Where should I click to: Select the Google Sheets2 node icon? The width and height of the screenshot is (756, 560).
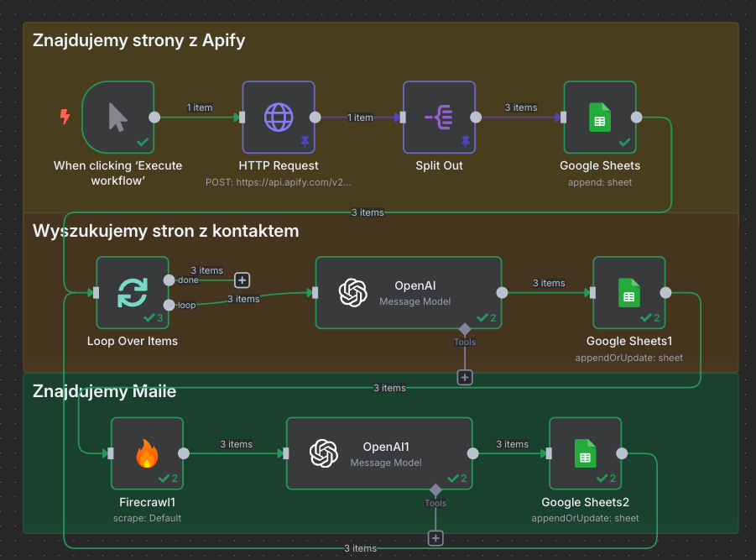coord(586,453)
